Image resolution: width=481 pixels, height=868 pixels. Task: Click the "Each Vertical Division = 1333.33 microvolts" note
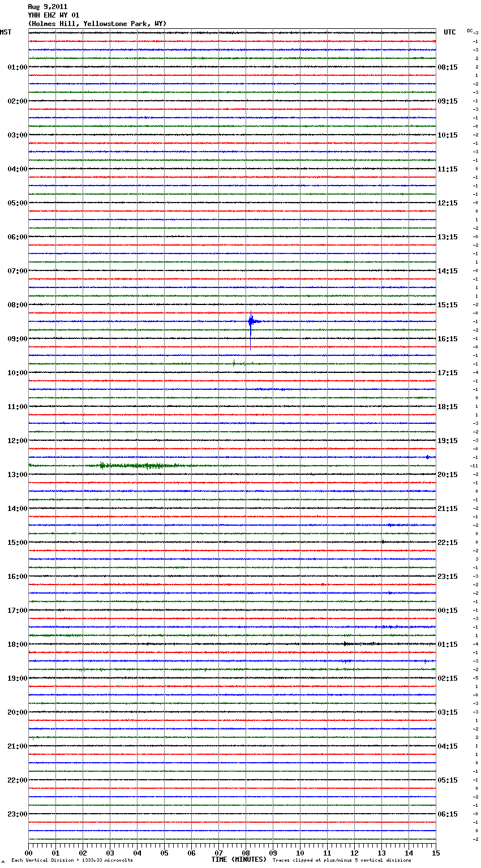tap(72, 861)
